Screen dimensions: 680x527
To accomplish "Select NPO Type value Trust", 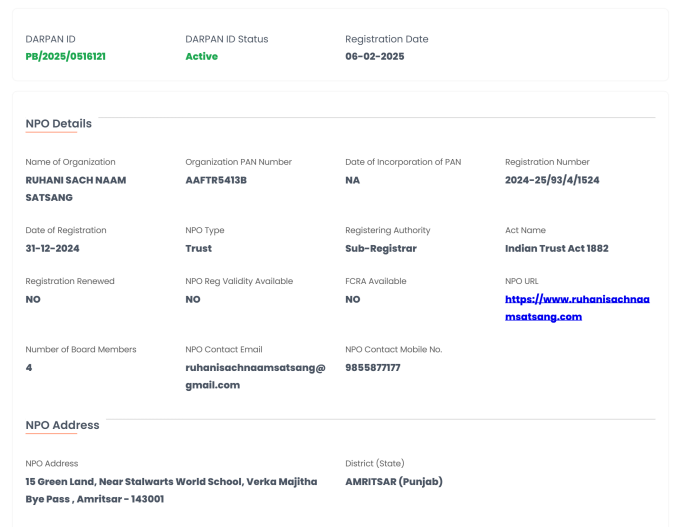I will pos(199,248).
